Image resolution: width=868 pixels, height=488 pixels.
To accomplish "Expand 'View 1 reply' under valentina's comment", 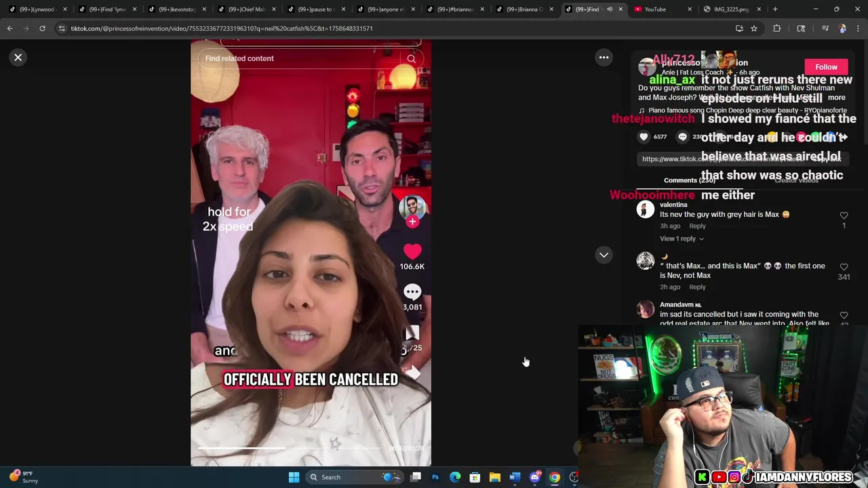I will click(682, 239).
